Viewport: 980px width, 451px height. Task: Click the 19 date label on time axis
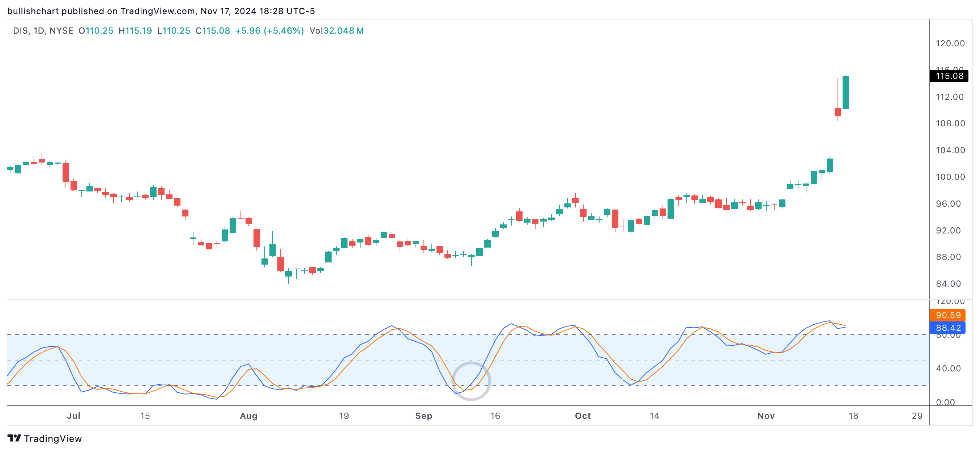click(x=344, y=416)
